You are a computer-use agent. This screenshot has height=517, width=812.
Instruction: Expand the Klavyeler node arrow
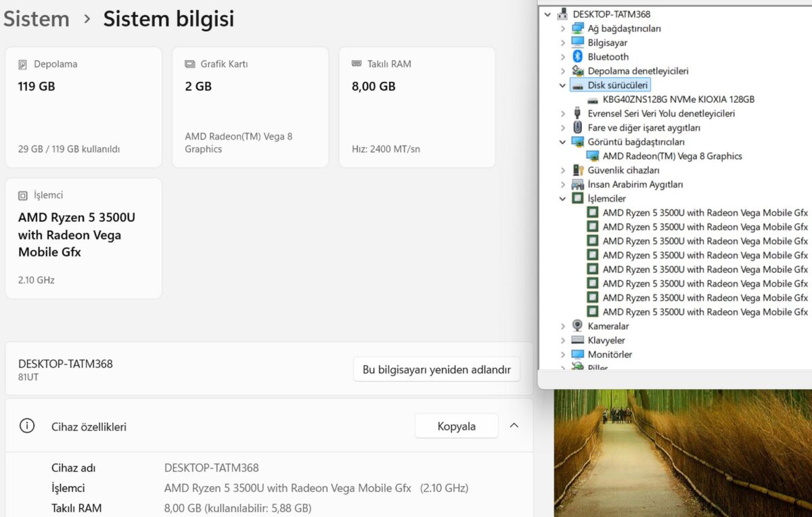point(562,340)
